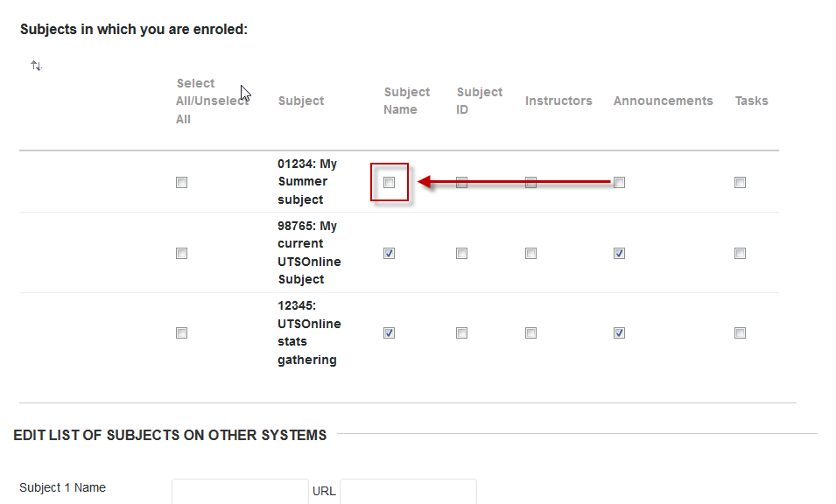Viewport: 836px width, 504px height.
Task: Disable Announcements for 98765 current UTSOnline Subject
Action: coord(619,254)
